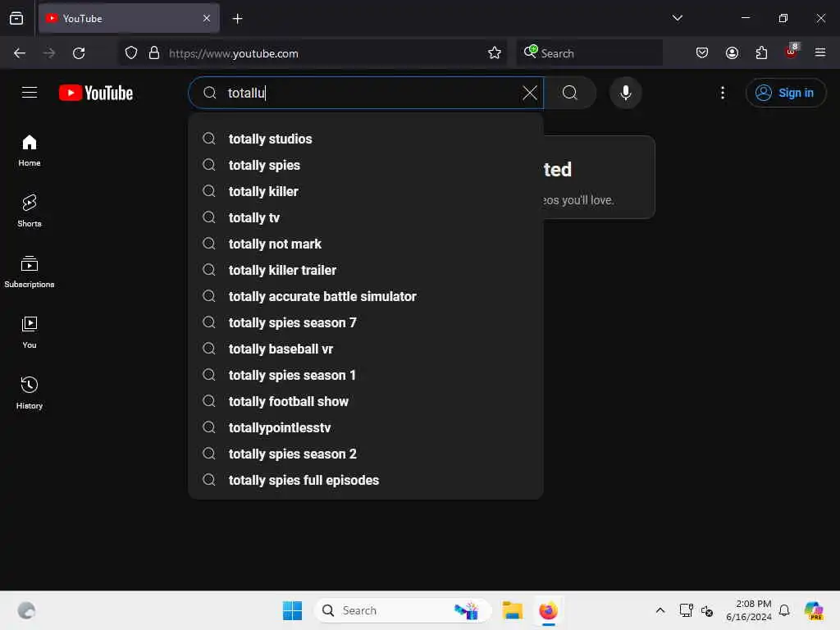Viewport: 840px width, 630px height.
Task: Open the You section in sidebar
Action: click(30, 333)
